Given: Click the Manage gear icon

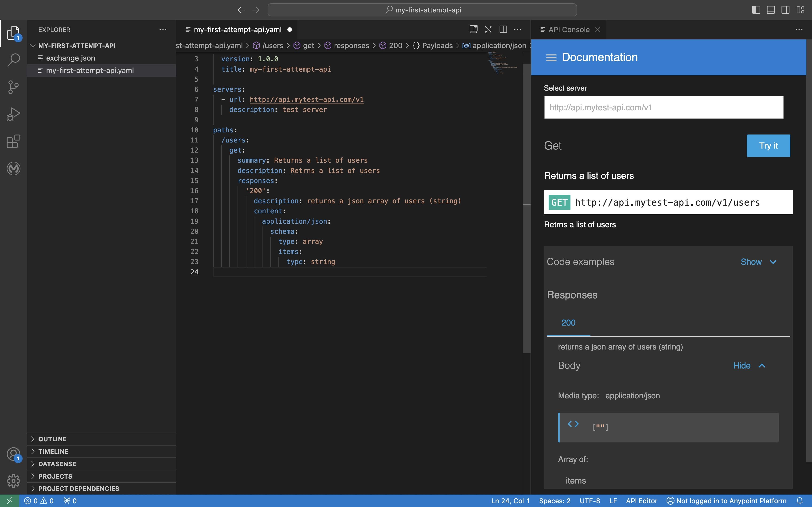Looking at the screenshot, I should pos(13,481).
